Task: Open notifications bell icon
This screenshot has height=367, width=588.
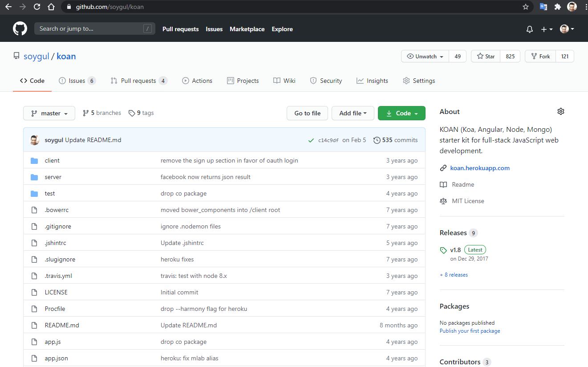Action: click(x=530, y=29)
